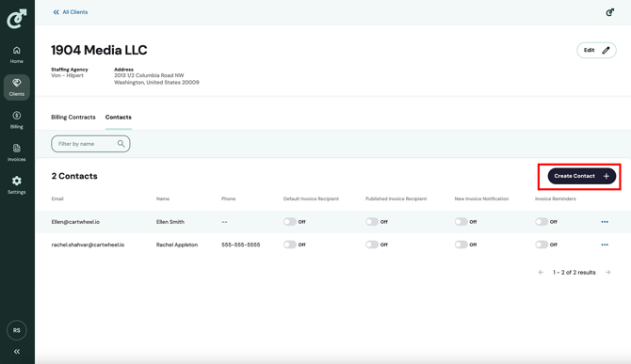The image size is (631, 364).
Task: Open the Home sidebar icon
Action: pyautogui.click(x=17, y=55)
